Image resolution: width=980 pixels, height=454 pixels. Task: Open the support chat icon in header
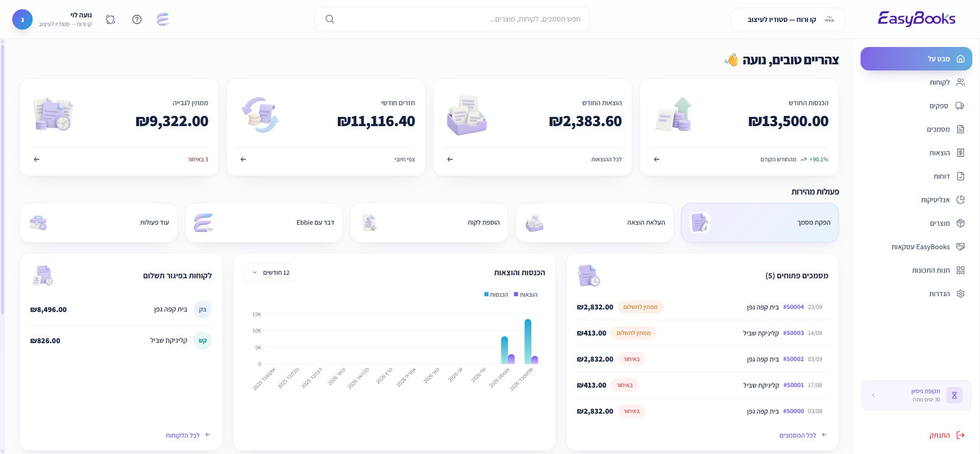point(110,19)
